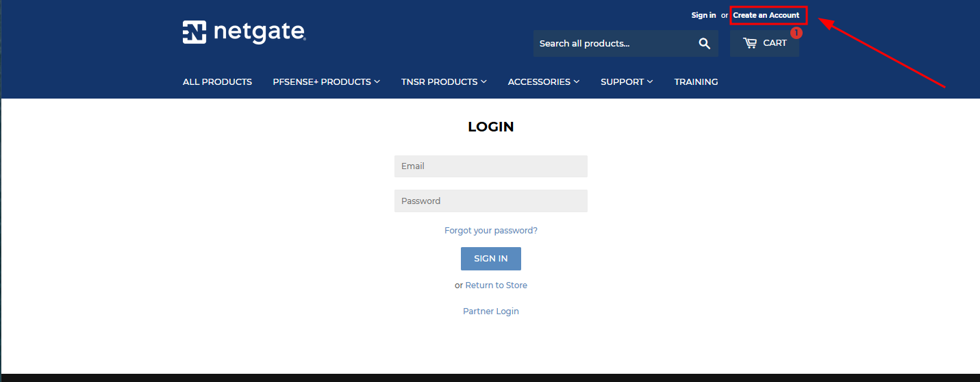
Task: Click the shopping cart icon
Action: [750, 43]
